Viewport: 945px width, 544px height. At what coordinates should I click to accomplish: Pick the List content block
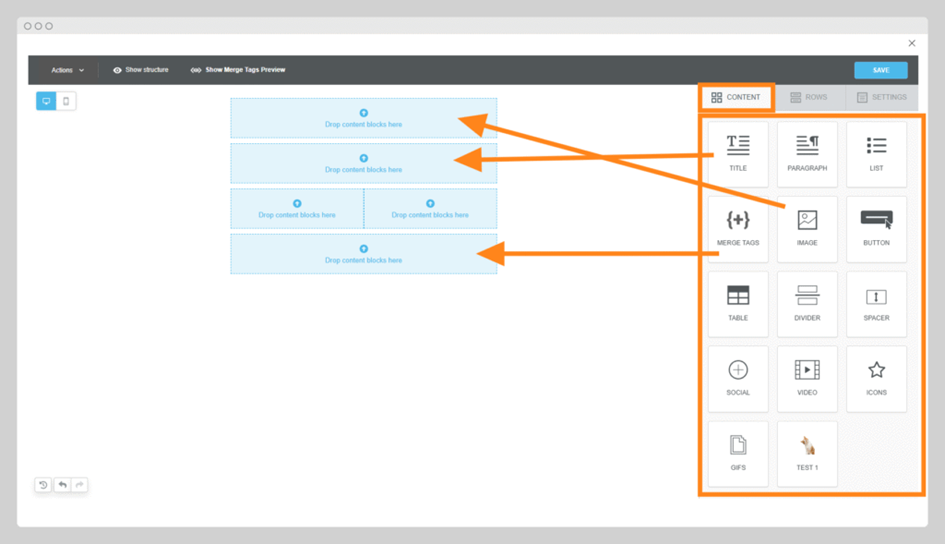tap(876, 153)
